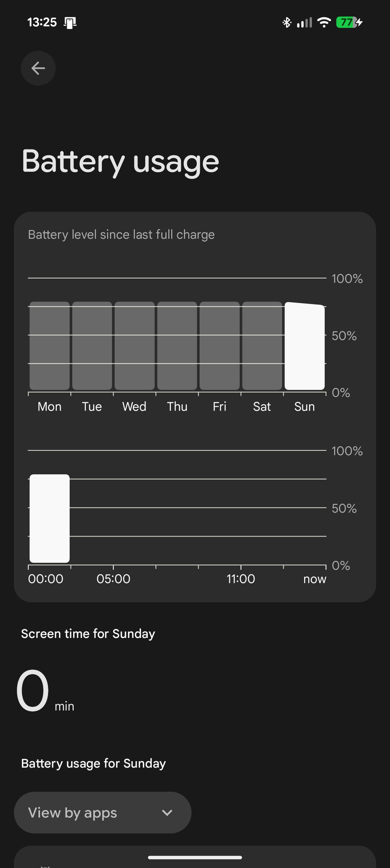
Task: Select the Sat battery bar
Action: click(262, 346)
